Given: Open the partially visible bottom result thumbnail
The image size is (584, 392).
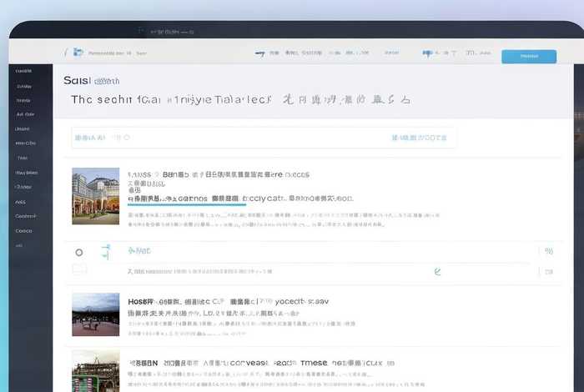Looking at the screenshot, I should point(96,371).
